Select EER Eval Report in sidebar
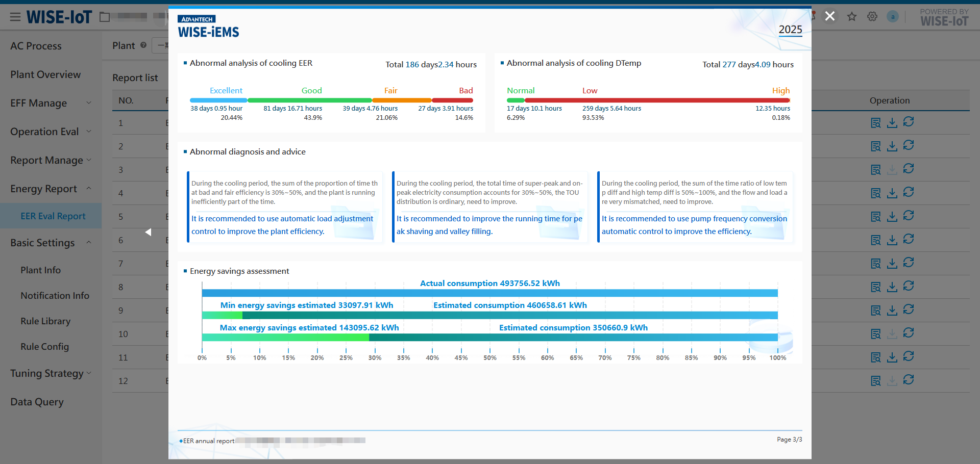Image resolution: width=980 pixels, height=464 pixels. tap(53, 216)
